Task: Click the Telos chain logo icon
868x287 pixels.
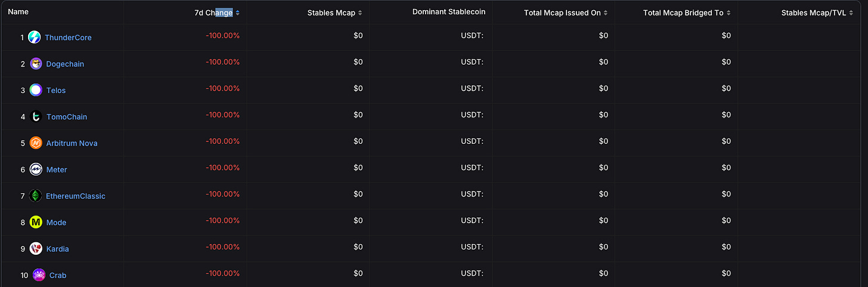Action: click(x=36, y=90)
